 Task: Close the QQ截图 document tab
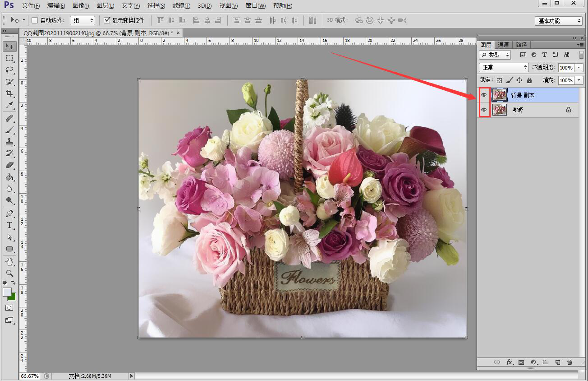click(178, 33)
